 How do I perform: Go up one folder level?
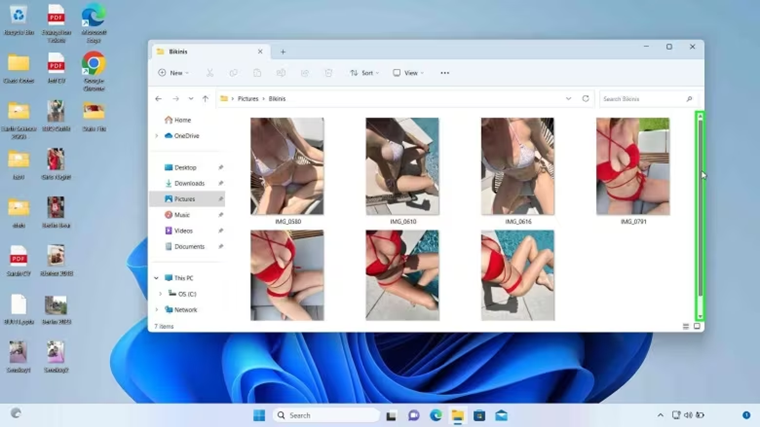coord(206,98)
